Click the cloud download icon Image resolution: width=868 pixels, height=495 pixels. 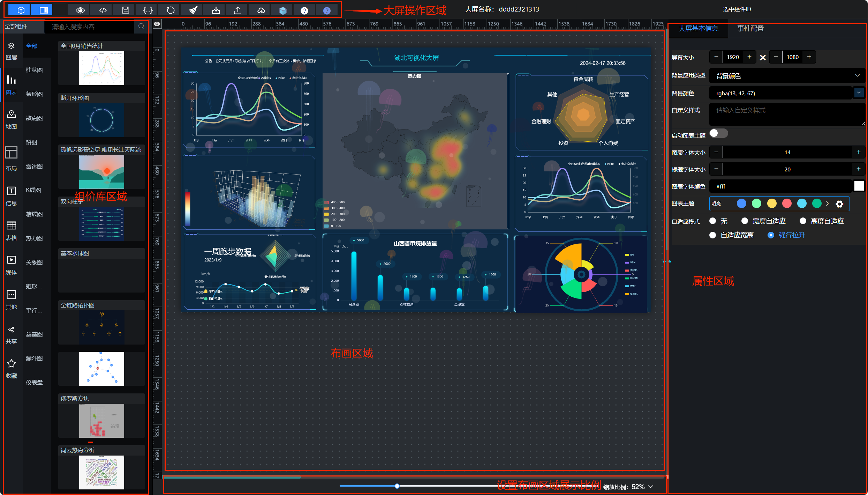pos(261,10)
